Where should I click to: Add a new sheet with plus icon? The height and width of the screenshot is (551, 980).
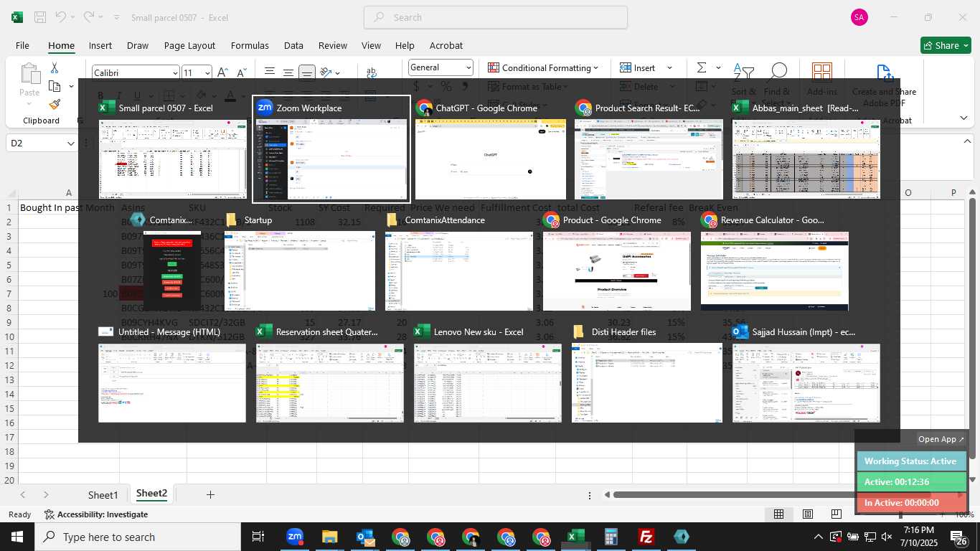[210, 494]
